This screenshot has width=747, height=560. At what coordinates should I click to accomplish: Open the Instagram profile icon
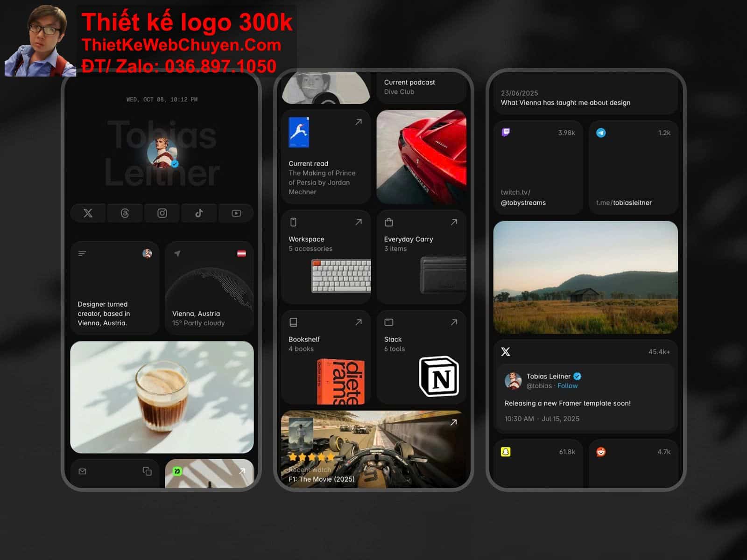pyautogui.click(x=162, y=213)
